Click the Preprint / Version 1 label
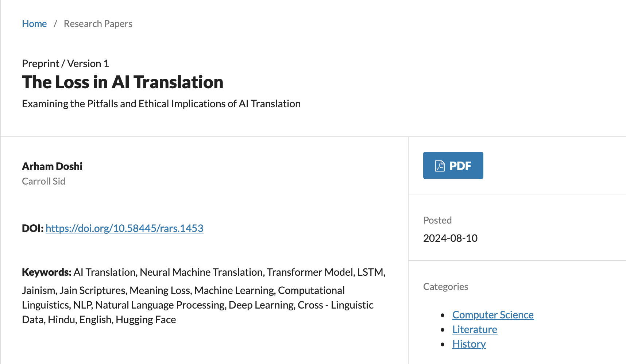 pos(65,63)
